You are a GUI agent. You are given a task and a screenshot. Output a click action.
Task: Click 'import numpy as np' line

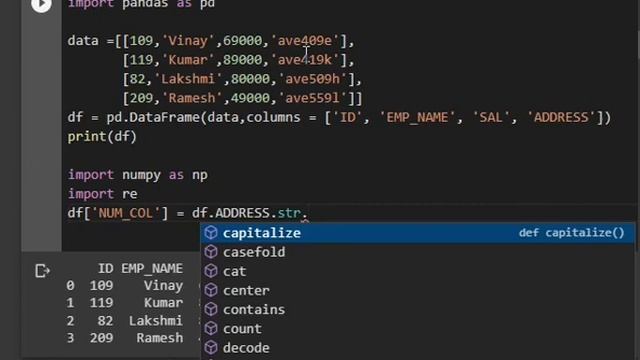(x=138, y=175)
